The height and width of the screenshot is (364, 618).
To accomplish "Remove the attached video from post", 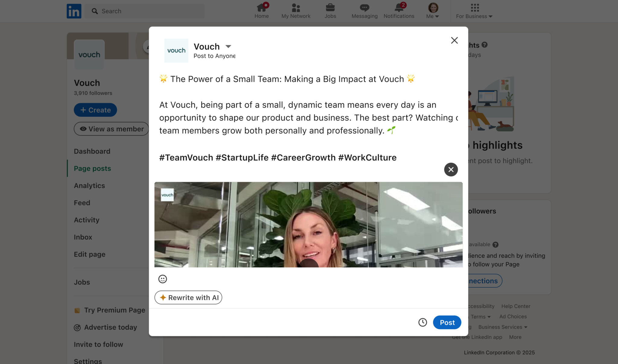I will (x=451, y=170).
